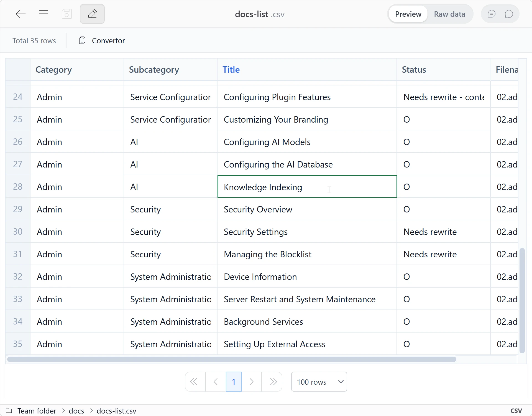Click System Administratio subcategory in row 32
Viewport: 532px width, 416px height.
[x=171, y=277]
